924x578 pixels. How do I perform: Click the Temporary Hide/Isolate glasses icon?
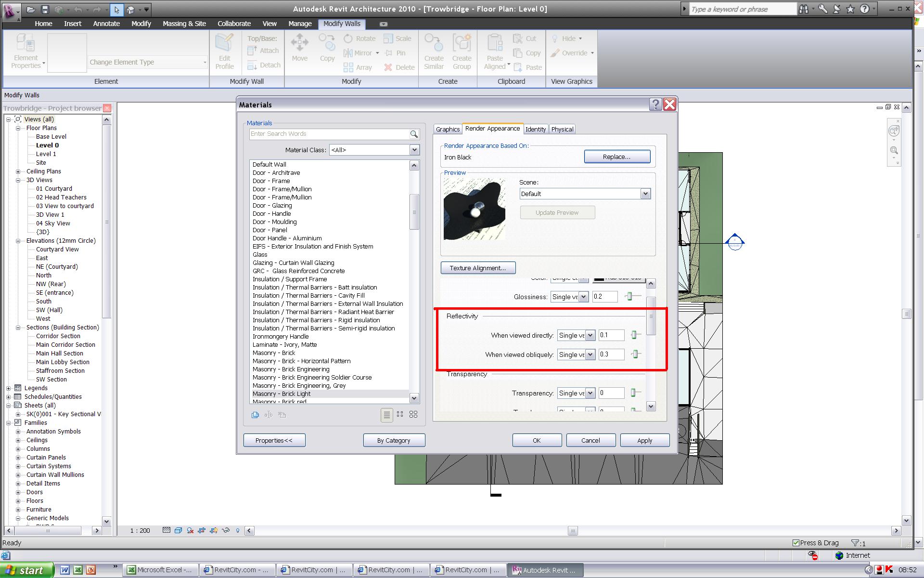[x=226, y=530]
